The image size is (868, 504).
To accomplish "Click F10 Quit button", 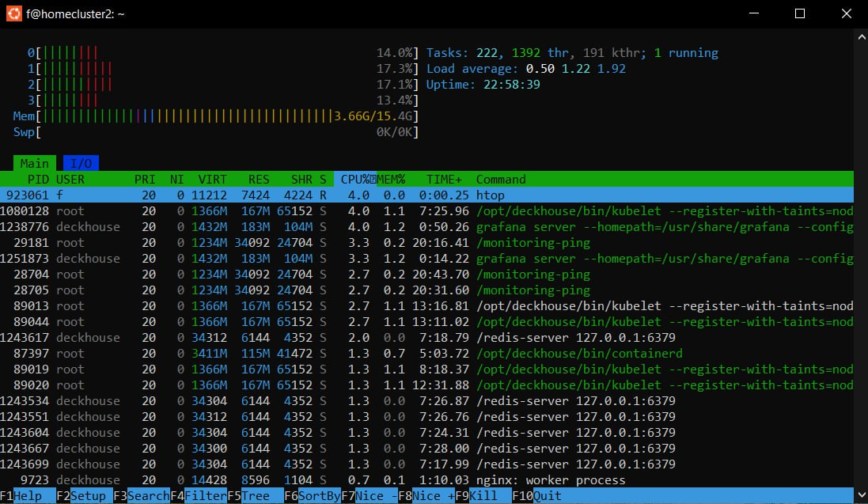I will click(x=537, y=495).
